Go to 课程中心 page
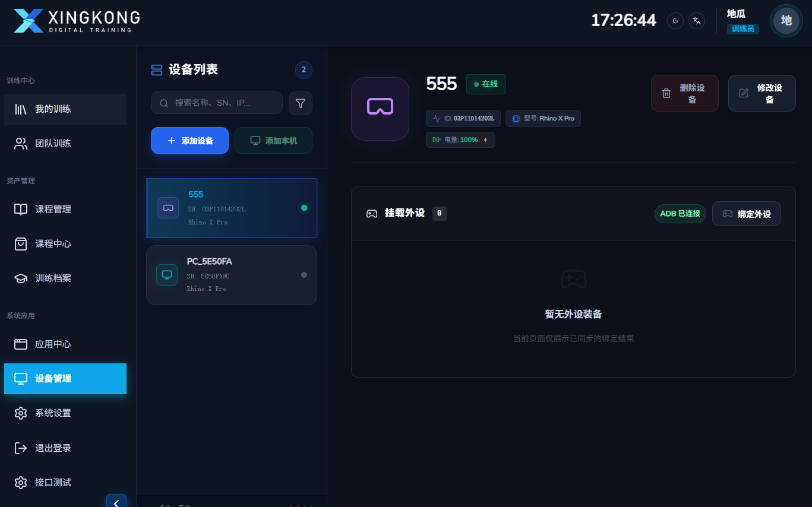The height and width of the screenshot is (507, 812). click(x=65, y=244)
